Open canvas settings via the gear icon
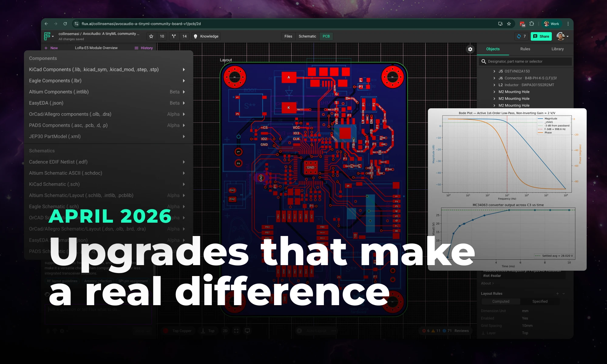This screenshot has height=364, width=607. point(470,49)
